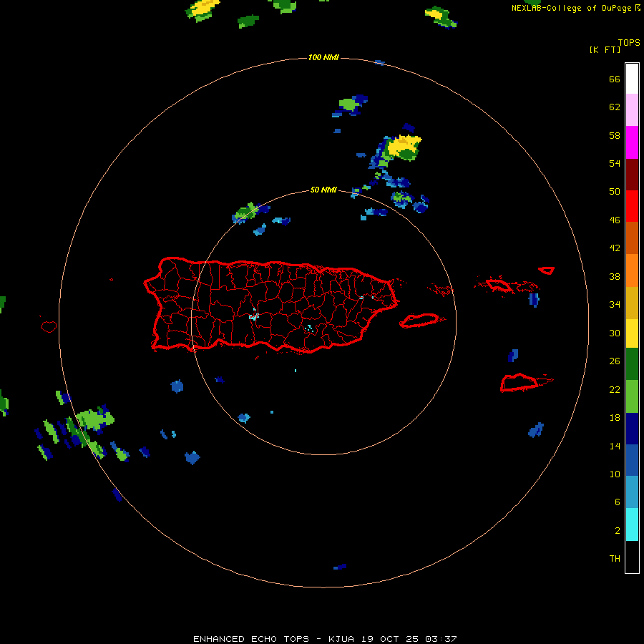This screenshot has height=644, width=644.
Task: Click the '22' scale value
Action: click(x=615, y=389)
